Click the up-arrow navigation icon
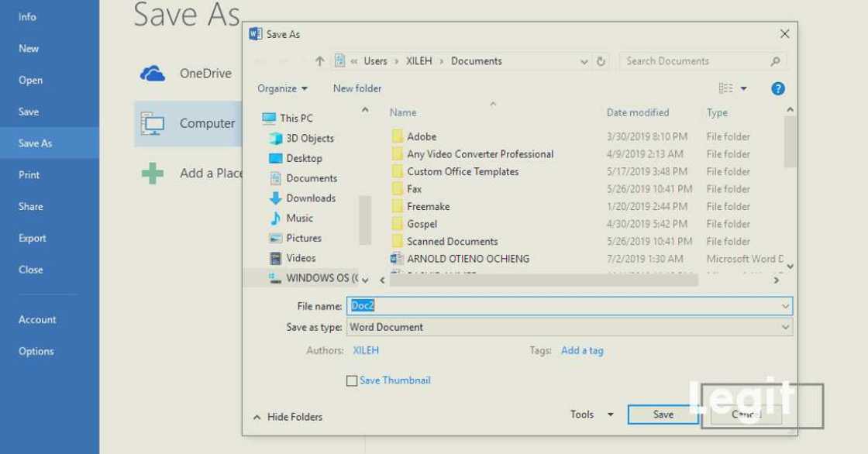 click(319, 61)
